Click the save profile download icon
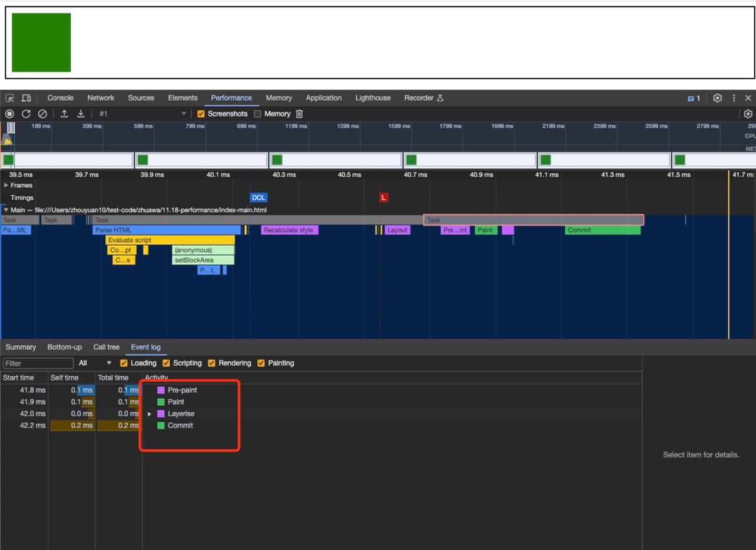The image size is (756, 550). click(x=81, y=114)
